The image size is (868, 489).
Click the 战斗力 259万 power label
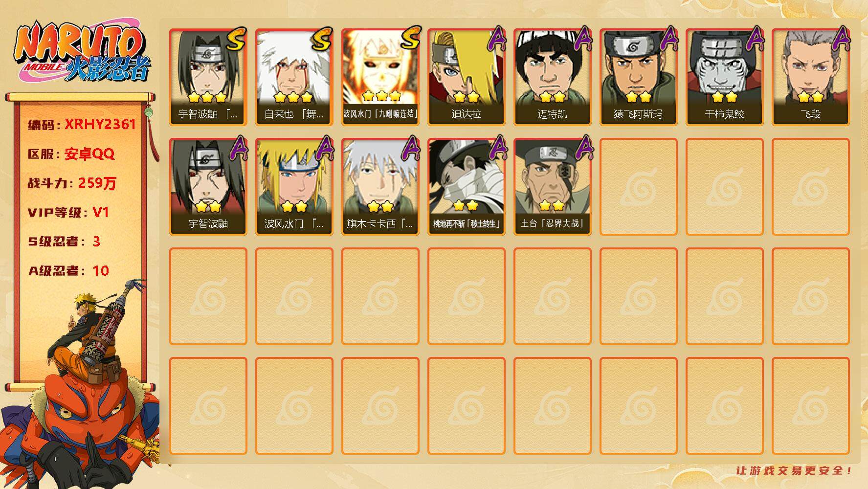tap(72, 183)
